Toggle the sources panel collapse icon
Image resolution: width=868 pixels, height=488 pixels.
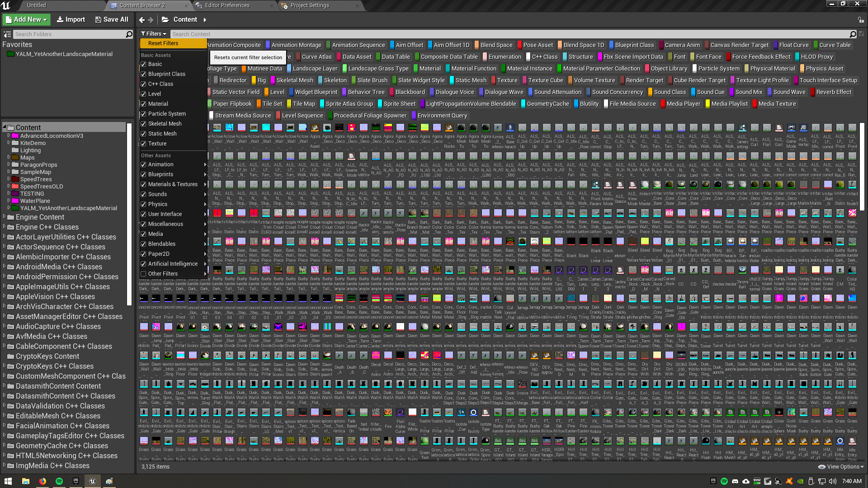click(x=7, y=34)
